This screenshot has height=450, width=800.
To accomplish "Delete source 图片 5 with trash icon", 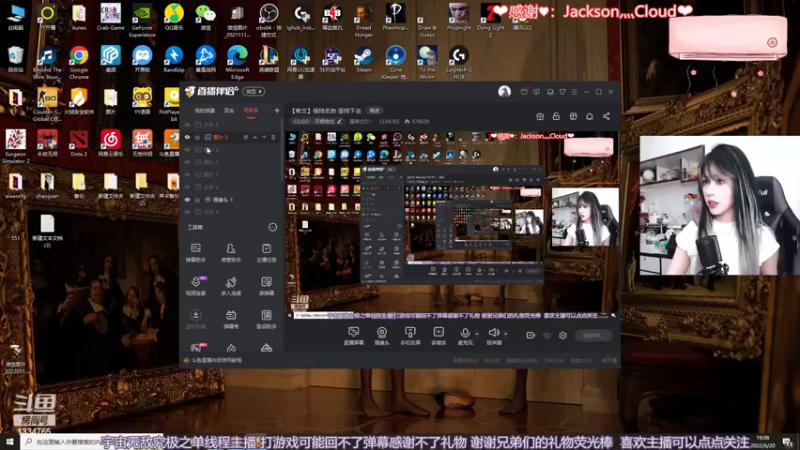I will (273, 137).
